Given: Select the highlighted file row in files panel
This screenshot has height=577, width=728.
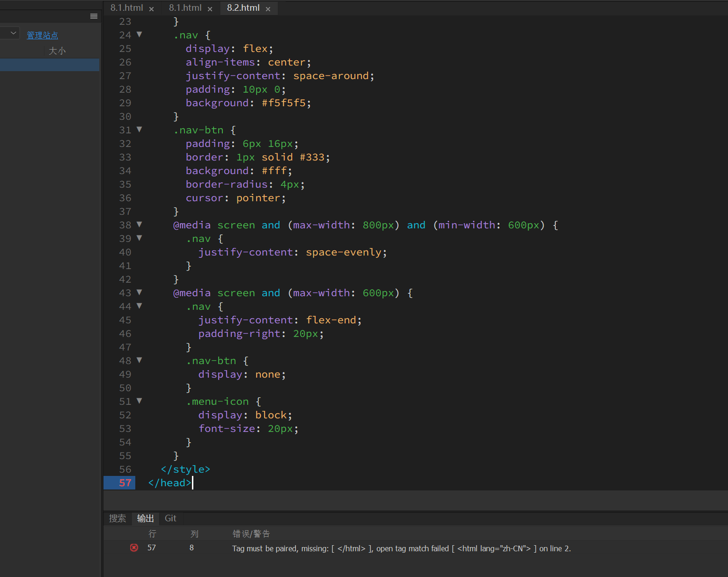Looking at the screenshot, I should 50,65.
